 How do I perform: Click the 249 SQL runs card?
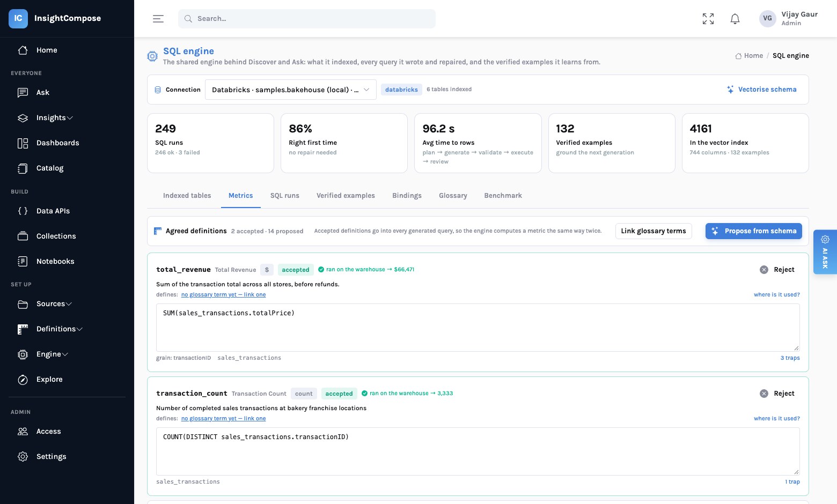[210, 143]
